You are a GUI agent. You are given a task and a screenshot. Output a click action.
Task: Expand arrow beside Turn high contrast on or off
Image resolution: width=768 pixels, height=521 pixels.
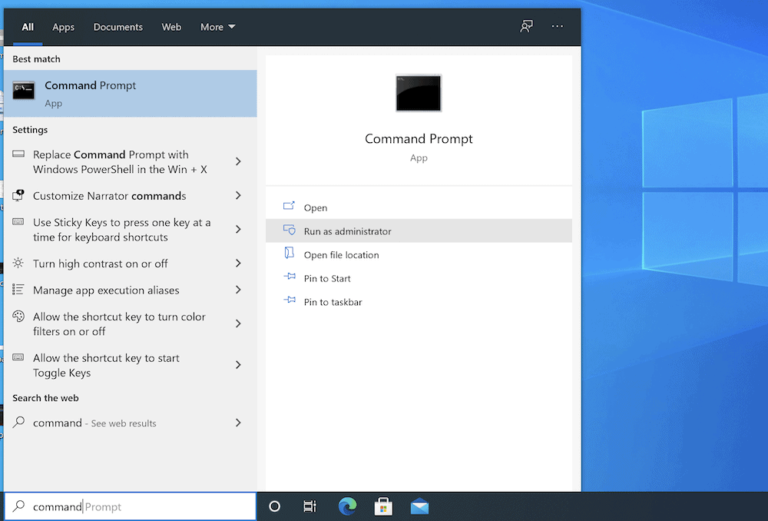click(238, 264)
